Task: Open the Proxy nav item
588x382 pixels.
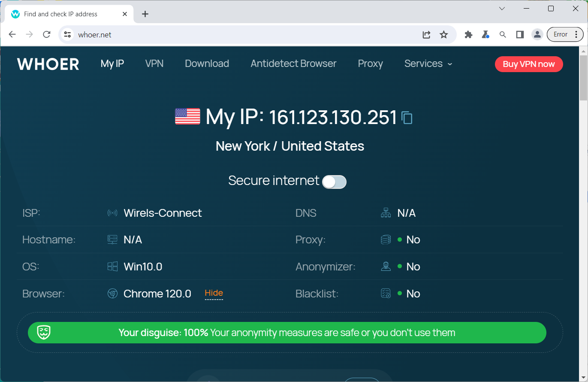Action: pyautogui.click(x=371, y=64)
